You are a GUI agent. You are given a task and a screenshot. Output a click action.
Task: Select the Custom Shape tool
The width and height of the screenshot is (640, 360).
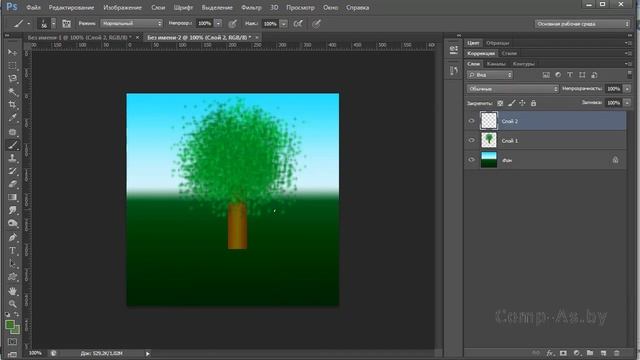pyautogui.click(x=12, y=277)
